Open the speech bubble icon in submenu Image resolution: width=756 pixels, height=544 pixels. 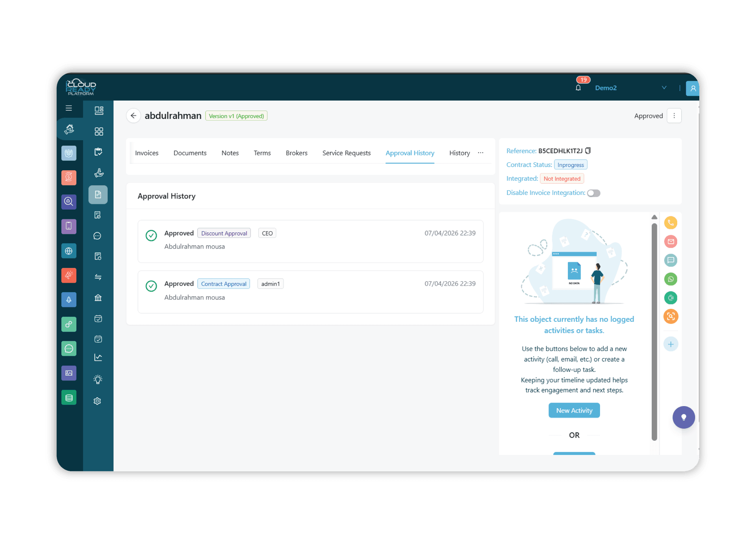click(98, 236)
